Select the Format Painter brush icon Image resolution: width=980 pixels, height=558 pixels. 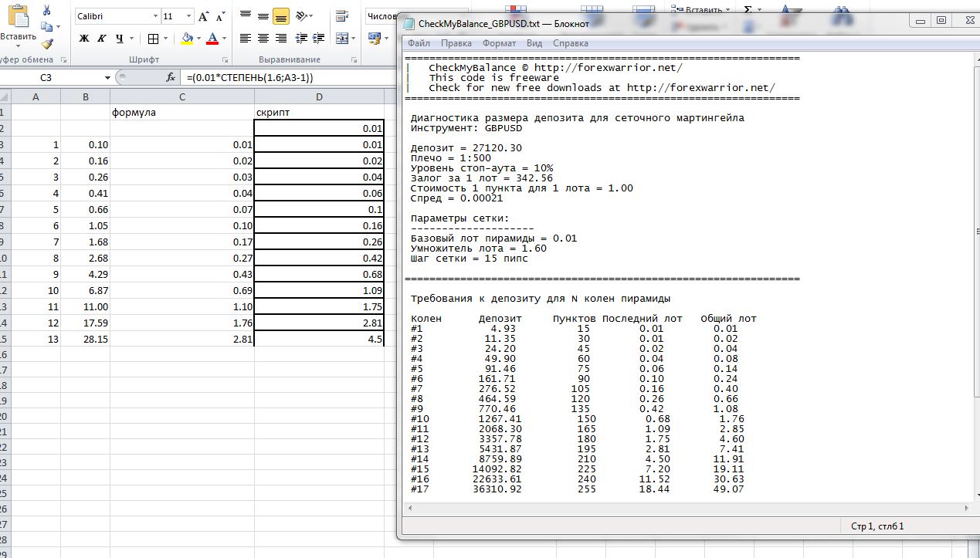[x=47, y=44]
